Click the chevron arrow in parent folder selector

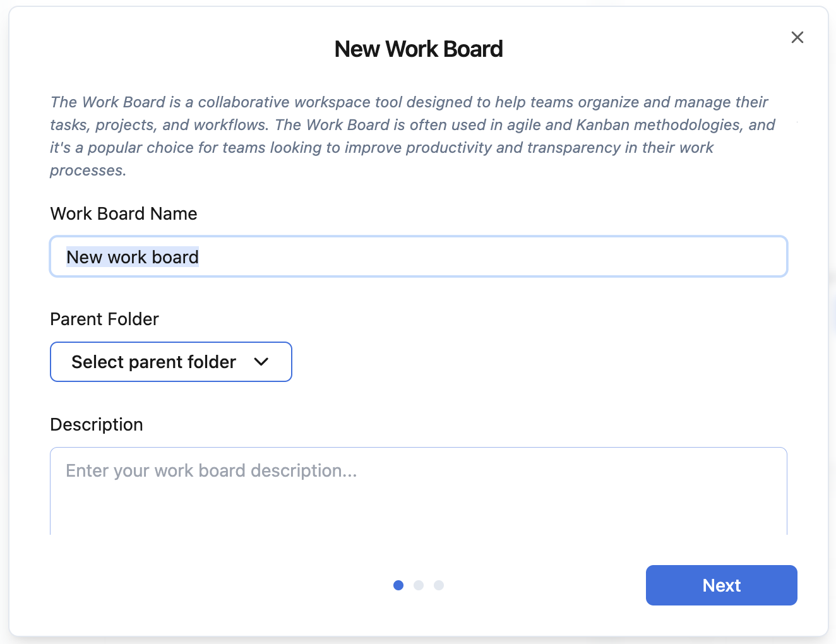[x=261, y=362]
